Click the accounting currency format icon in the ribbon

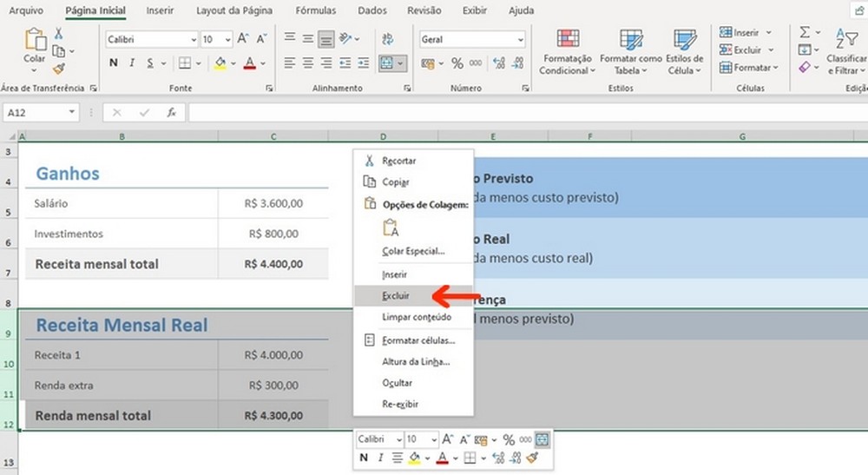pyautogui.click(x=428, y=63)
